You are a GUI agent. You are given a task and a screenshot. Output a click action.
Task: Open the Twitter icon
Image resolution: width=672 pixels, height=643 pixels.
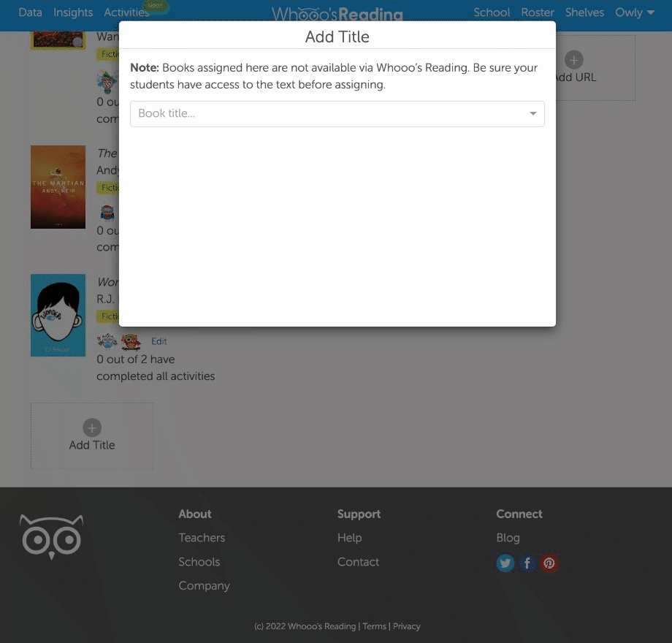[x=505, y=563]
